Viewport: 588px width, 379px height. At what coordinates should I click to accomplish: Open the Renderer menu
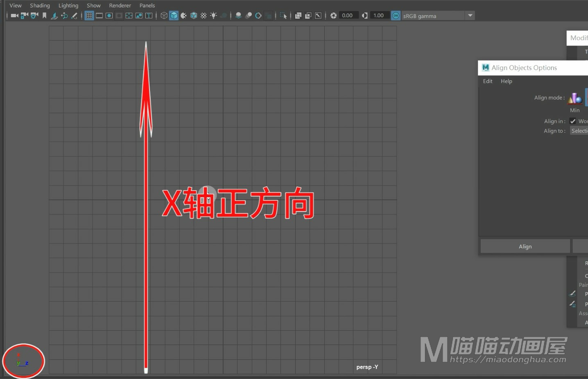[x=120, y=5]
